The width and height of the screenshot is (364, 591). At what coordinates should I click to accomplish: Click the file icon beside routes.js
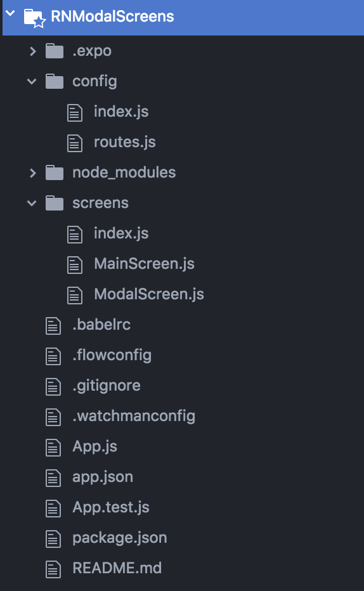[75, 143]
